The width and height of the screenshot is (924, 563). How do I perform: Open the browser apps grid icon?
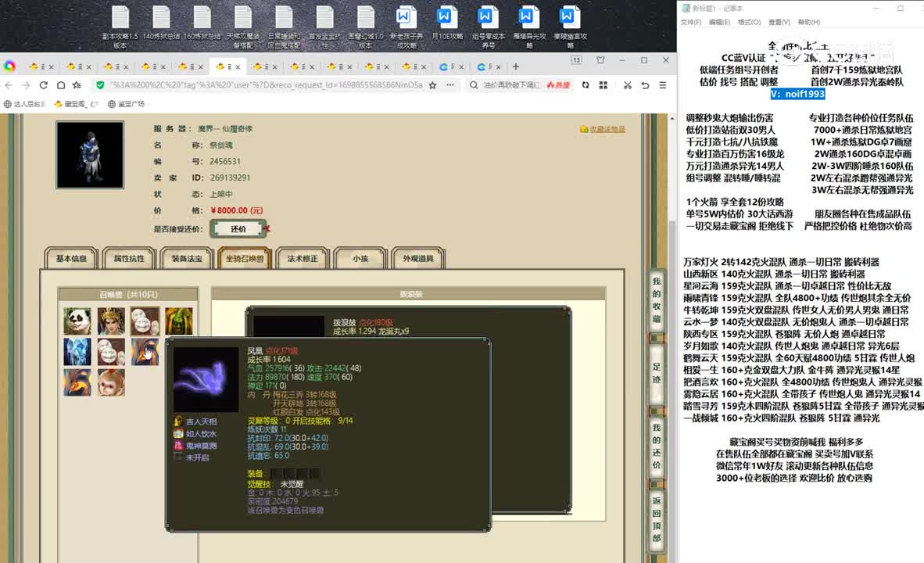coord(603,85)
